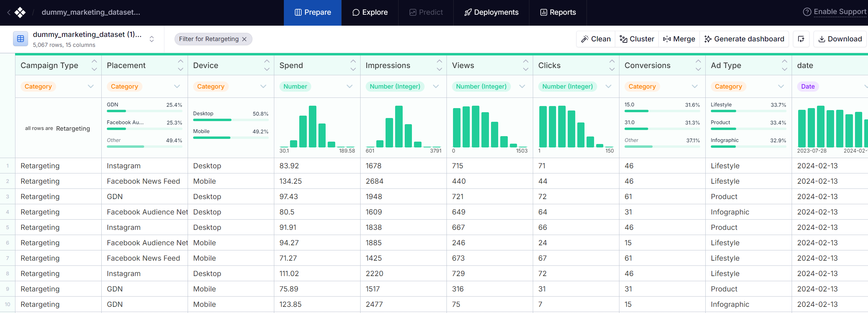Viewport: 868px width, 313px height.
Task: Download the dataset
Action: pyautogui.click(x=840, y=39)
